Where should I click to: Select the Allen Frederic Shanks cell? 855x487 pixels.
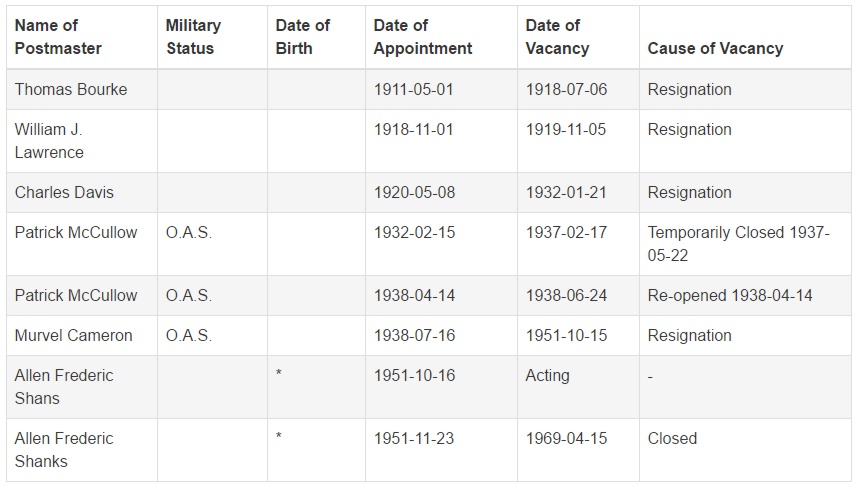click(64, 450)
